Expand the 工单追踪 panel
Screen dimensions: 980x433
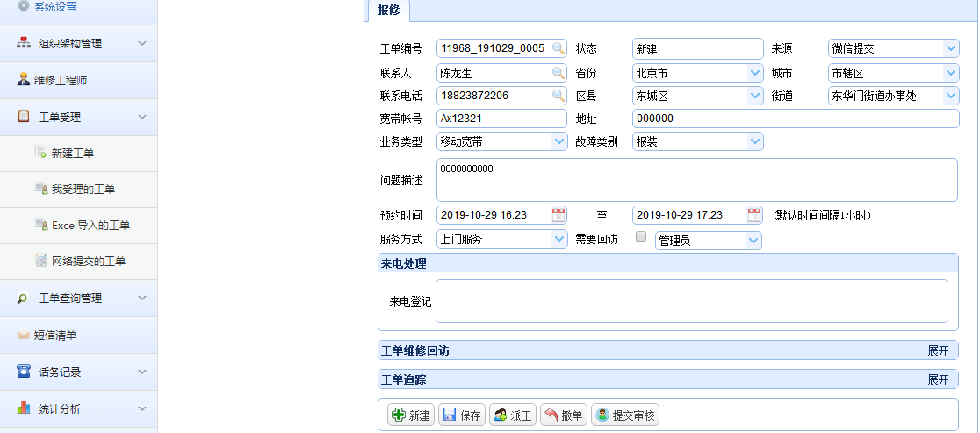pyautogui.click(x=938, y=379)
